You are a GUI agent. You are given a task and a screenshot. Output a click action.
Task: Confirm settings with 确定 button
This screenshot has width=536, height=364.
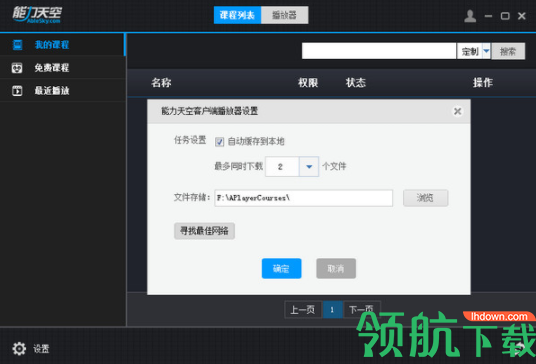point(281,269)
